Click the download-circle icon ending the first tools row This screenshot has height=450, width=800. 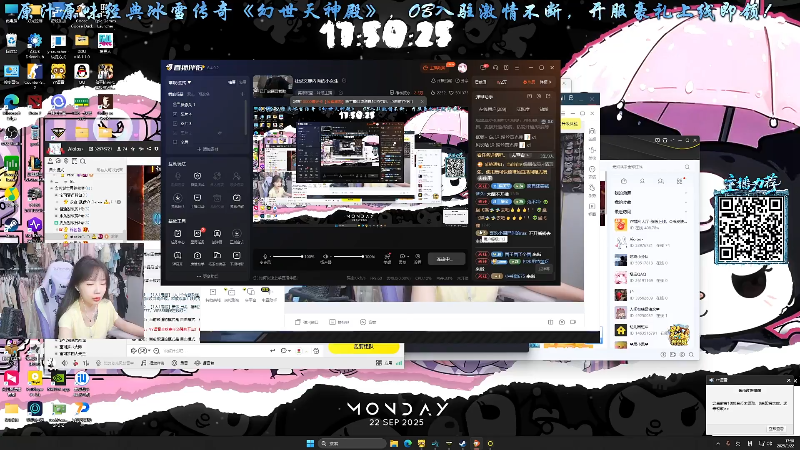236,233
